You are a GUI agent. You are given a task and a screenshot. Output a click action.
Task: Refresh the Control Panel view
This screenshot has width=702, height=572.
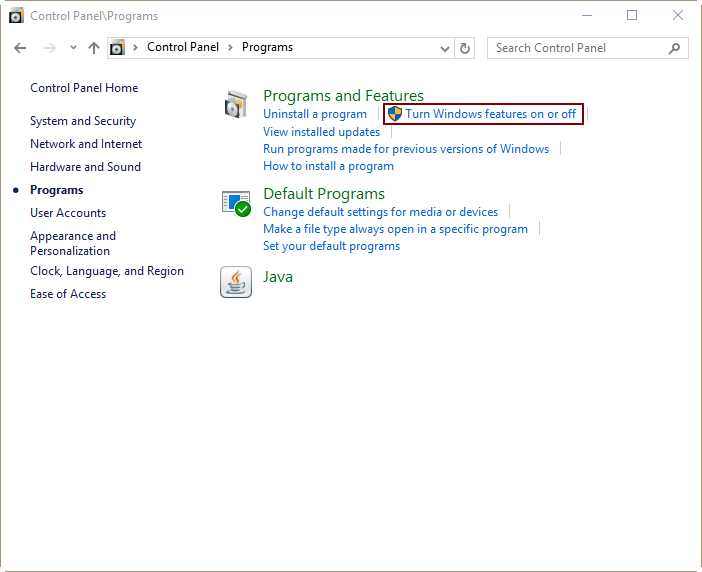click(x=465, y=48)
